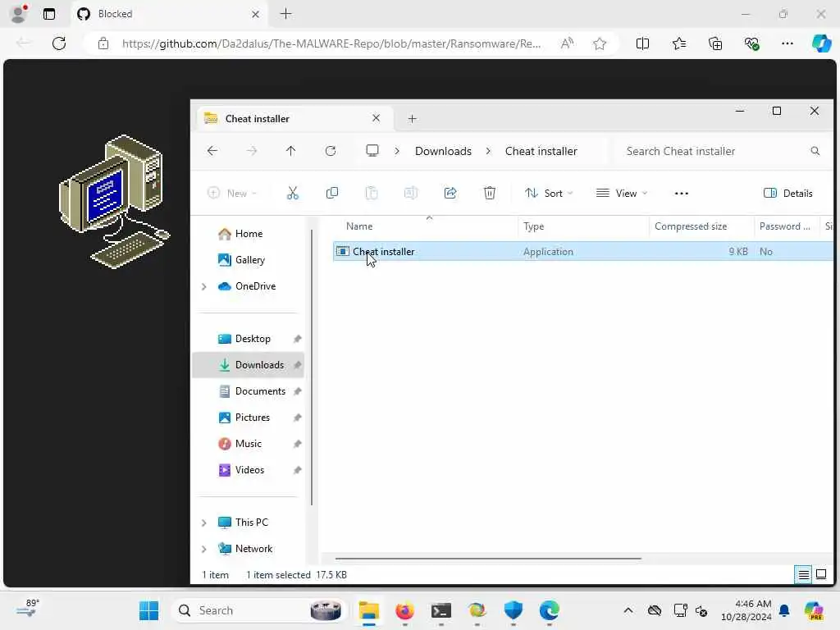Open the clock showing 4:46 AM
Screen dimensions: 840x630
(x=746, y=610)
